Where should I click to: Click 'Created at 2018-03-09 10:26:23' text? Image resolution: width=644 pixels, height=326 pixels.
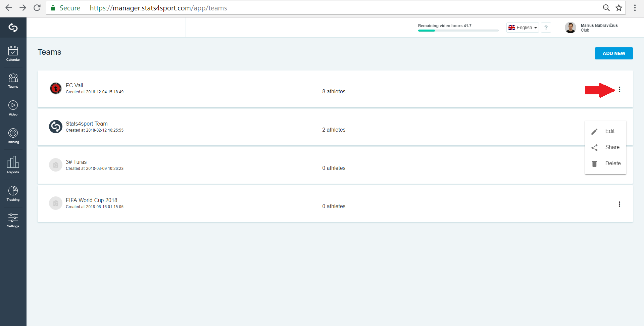[x=95, y=169]
